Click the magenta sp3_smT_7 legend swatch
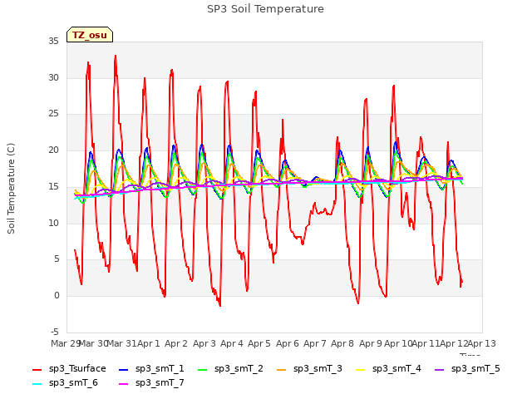The image size is (532, 399). pos(124,384)
